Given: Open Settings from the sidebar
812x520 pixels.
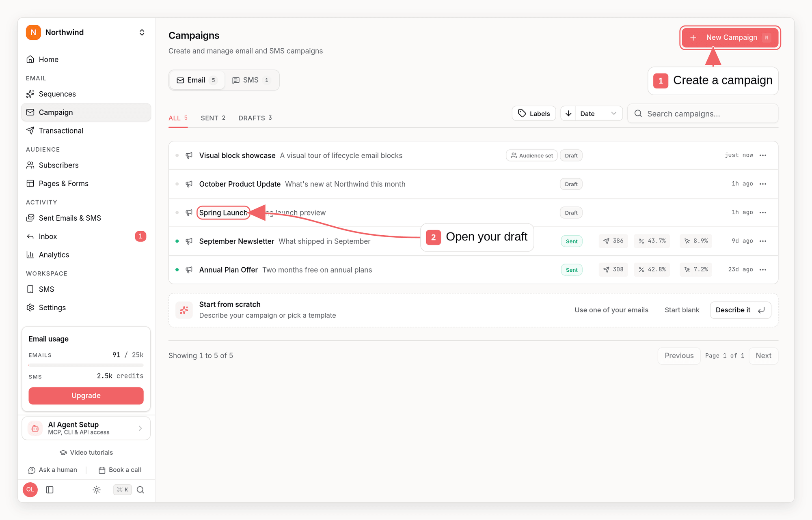Looking at the screenshot, I should (86, 307).
